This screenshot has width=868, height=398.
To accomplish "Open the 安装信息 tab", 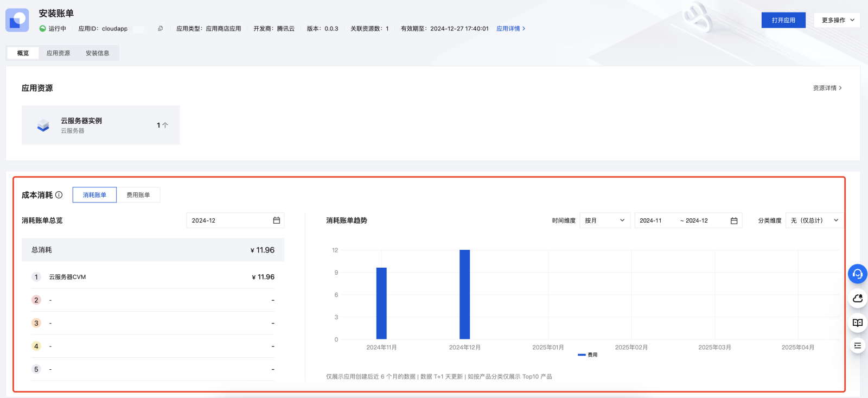I will coord(98,53).
